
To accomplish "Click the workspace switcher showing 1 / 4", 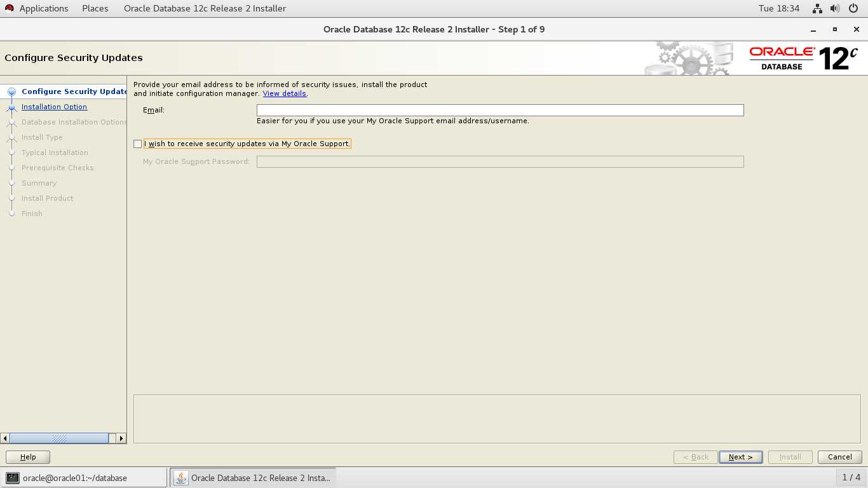I will pyautogui.click(x=851, y=477).
